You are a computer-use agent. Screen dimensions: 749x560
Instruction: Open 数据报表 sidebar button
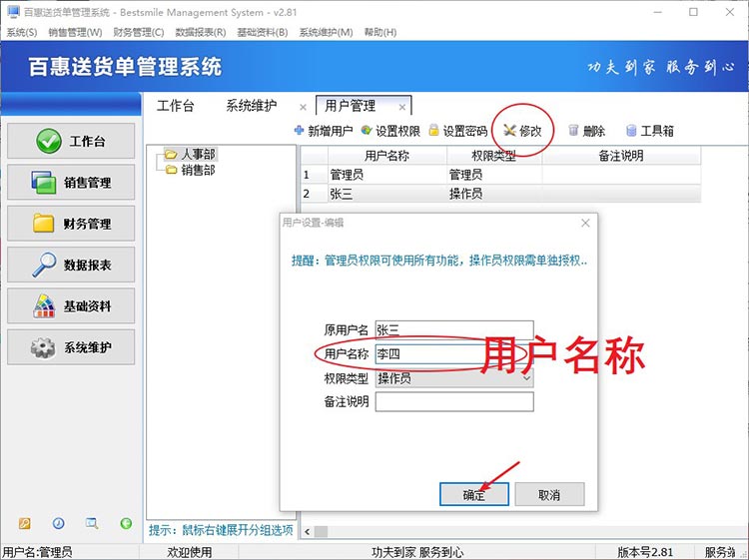[x=71, y=265]
